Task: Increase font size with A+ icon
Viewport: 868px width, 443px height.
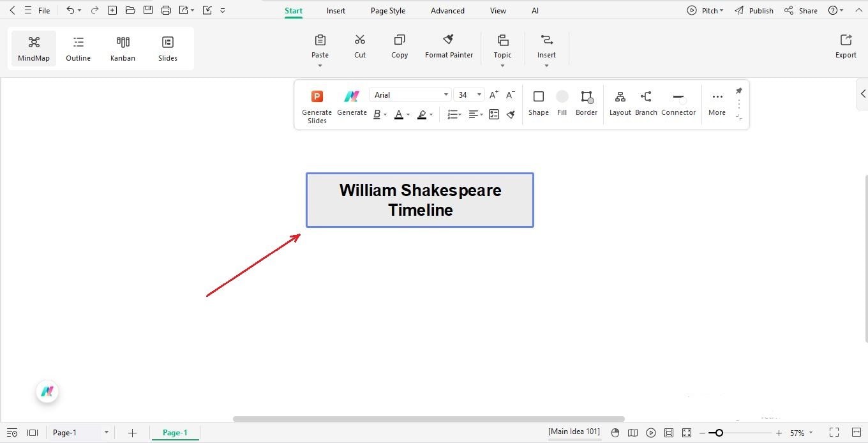Action: [493, 94]
